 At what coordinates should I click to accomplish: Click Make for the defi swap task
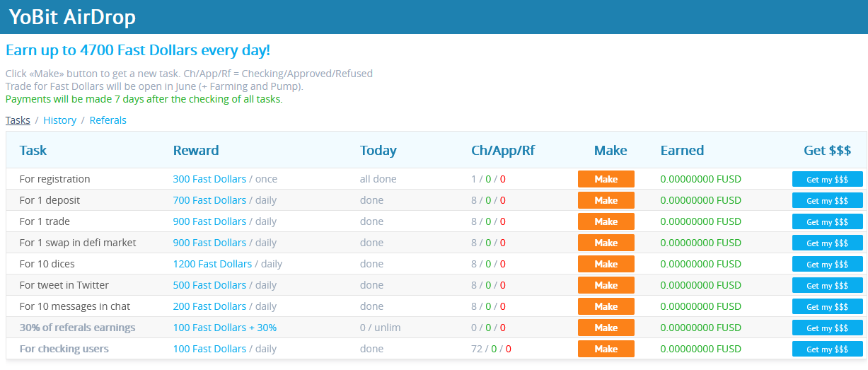(x=606, y=243)
